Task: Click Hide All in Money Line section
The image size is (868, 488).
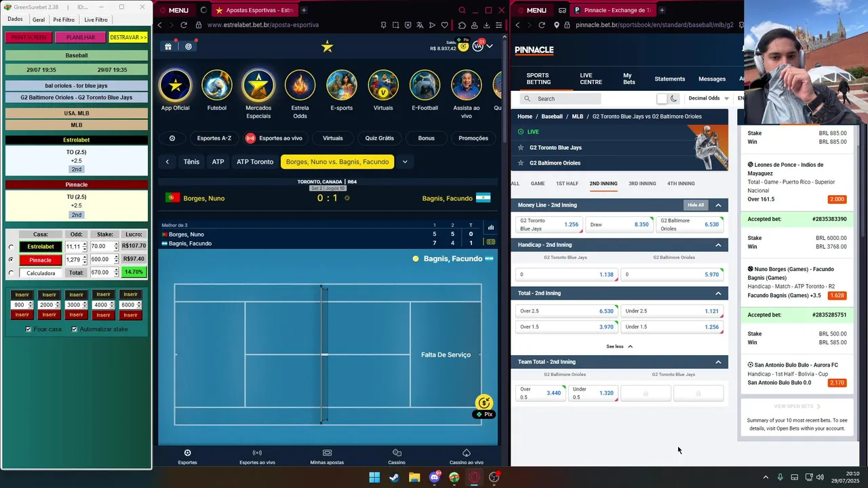Action: click(696, 205)
